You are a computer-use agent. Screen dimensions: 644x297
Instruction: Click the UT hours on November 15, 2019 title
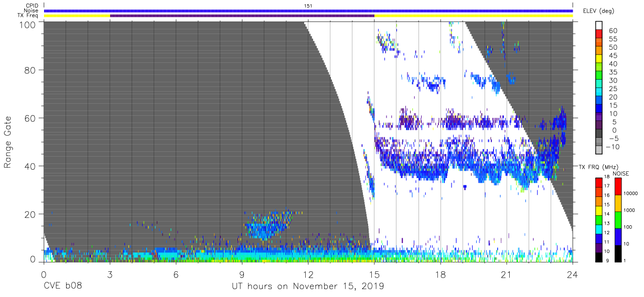[308, 287]
